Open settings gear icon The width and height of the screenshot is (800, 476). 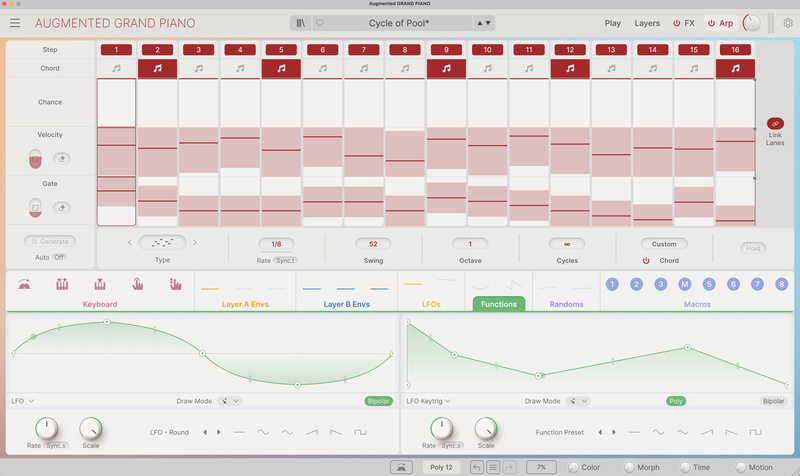tap(788, 23)
